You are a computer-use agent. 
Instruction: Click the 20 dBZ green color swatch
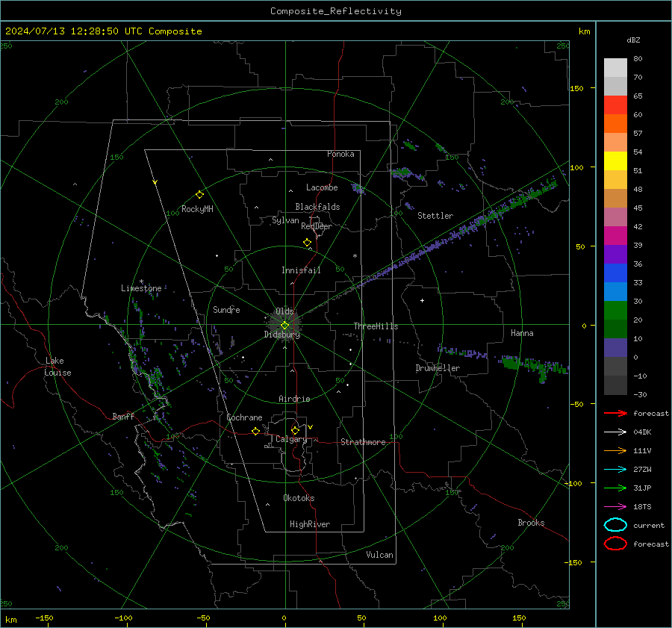pyautogui.click(x=615, y=311)
